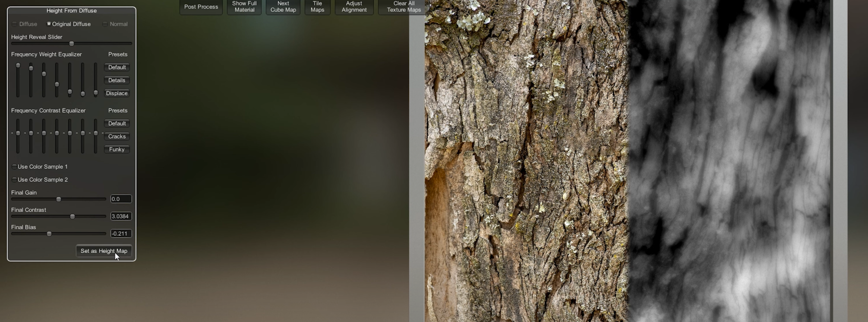
Task: Select the Normal view option
Action: pos(115,24)
